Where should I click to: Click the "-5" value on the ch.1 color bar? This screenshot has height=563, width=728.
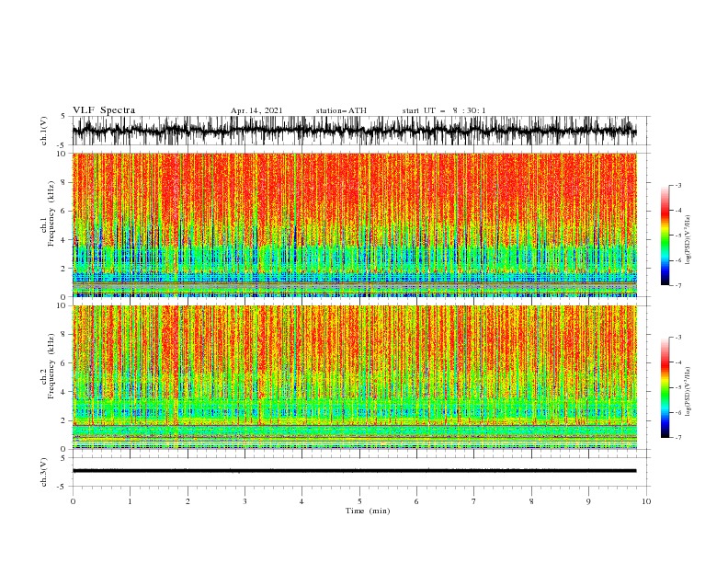pos(677,236)
